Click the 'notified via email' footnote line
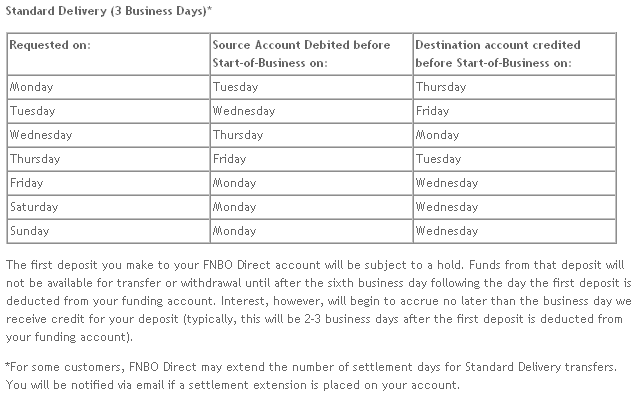The height and width of the screenshot is (398, 636). (233, 385)
